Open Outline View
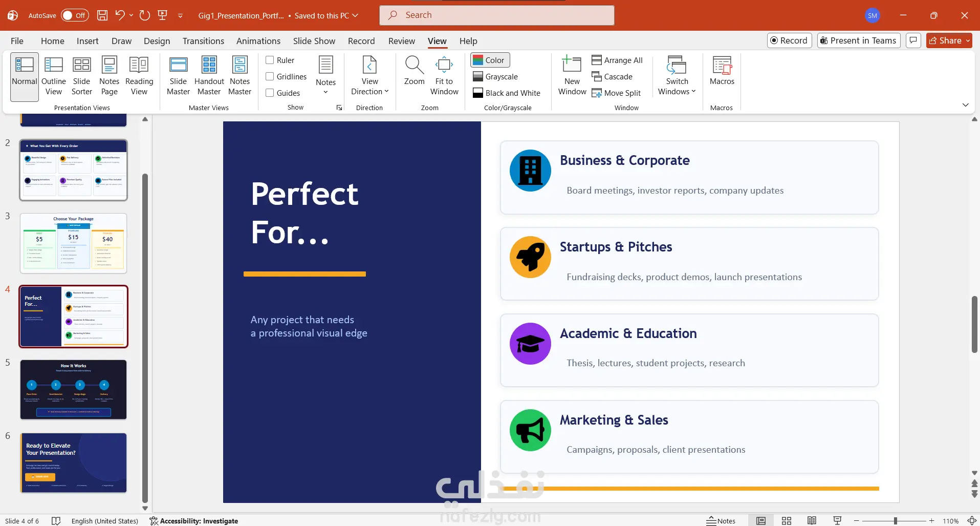The height and width of the screenshot is (526, 980). [x=53, y=77]
